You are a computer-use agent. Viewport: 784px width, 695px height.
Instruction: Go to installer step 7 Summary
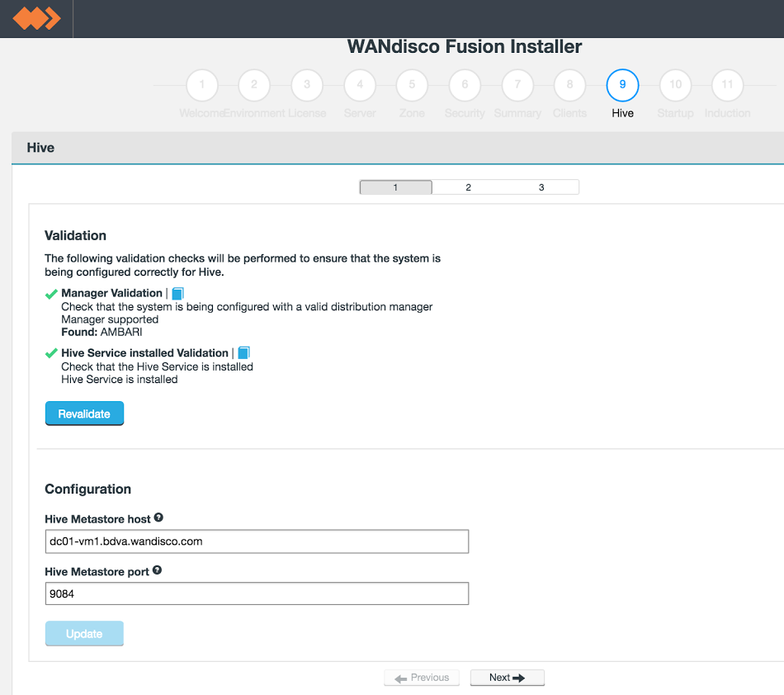[x=517, y=85]
